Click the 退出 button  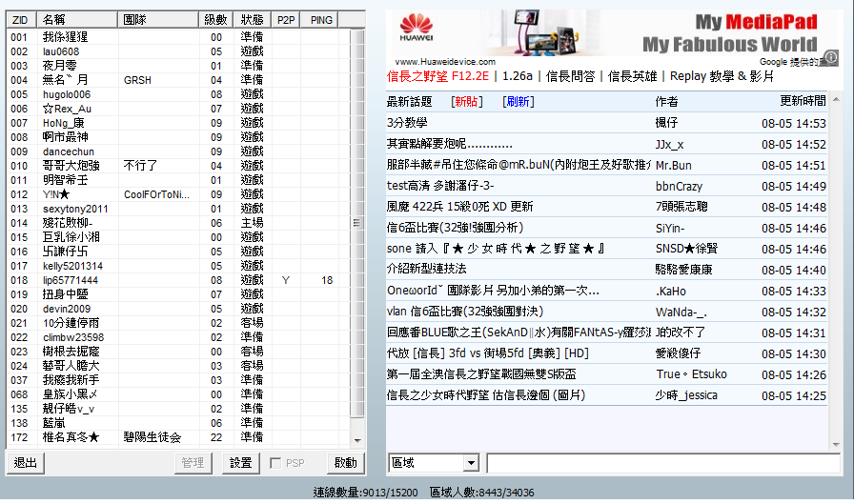point(27,463)
